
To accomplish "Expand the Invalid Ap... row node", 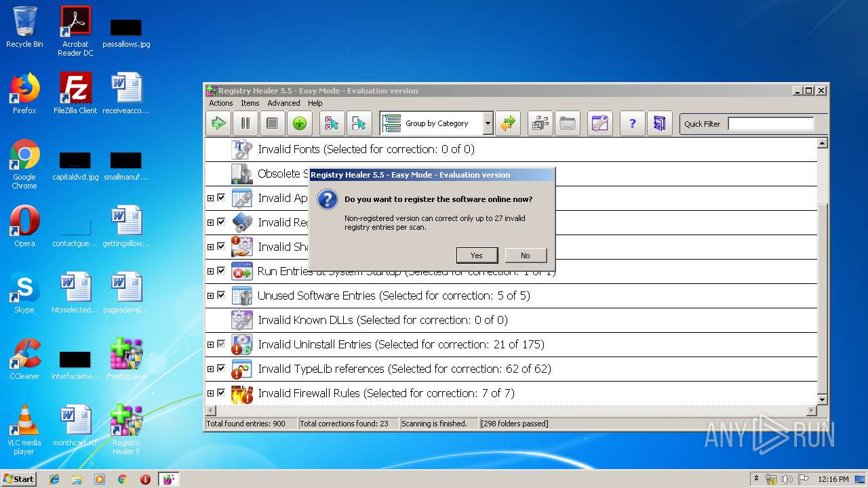I will (x=210, y=198).
